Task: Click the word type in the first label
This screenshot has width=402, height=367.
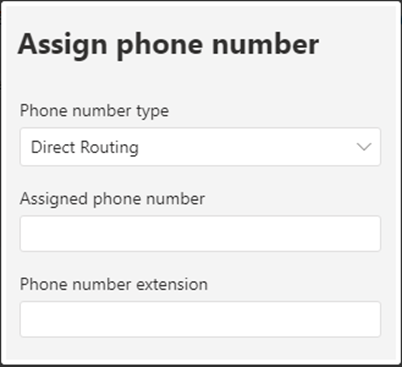Action: tap(153, 112)
